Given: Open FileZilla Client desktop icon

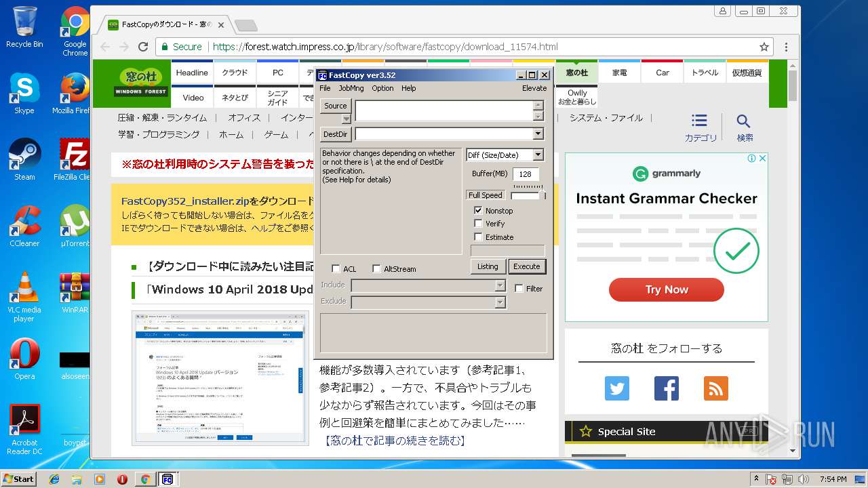Looking at the screenshot, I should click(75, 159).
